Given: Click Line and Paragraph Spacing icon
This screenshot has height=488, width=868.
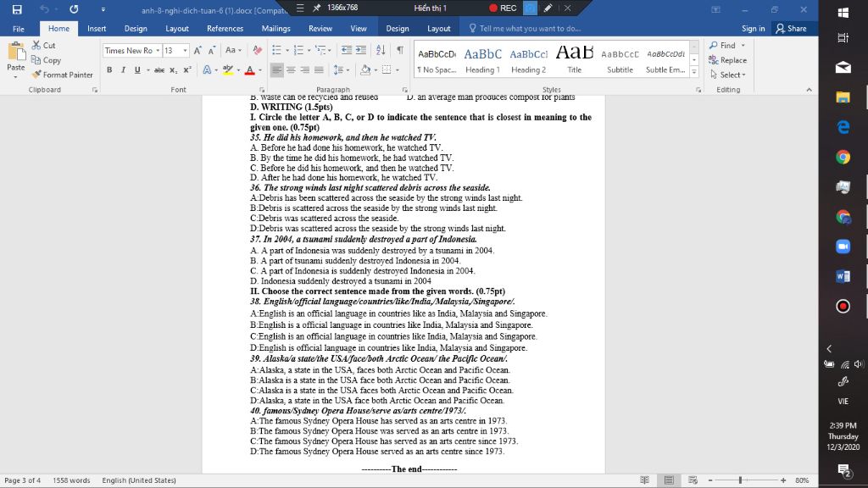Looking at the screenshot, I should click(338, 70).
